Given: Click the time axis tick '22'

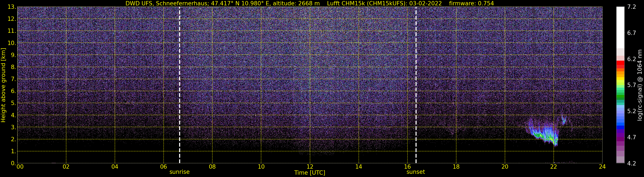Looking at the screenshot, I should [554, 167].
